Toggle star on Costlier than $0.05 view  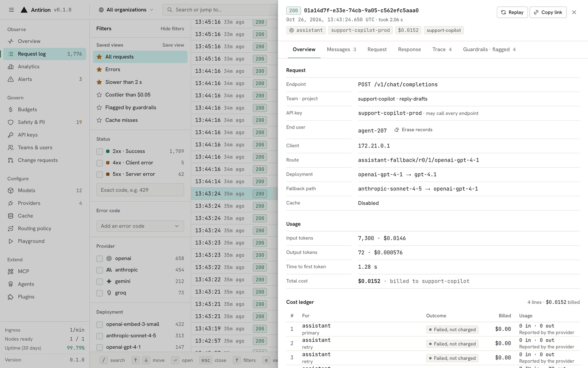(99, 95)
